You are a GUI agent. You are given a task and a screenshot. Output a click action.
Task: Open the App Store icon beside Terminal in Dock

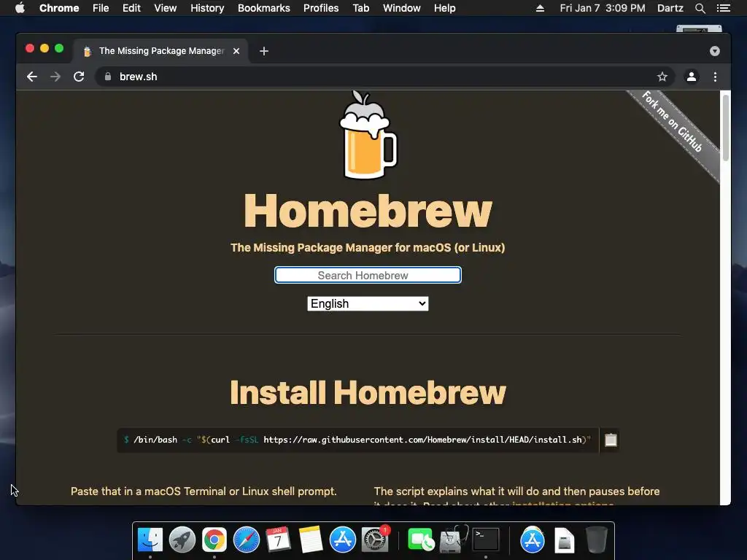click(532, 540)
